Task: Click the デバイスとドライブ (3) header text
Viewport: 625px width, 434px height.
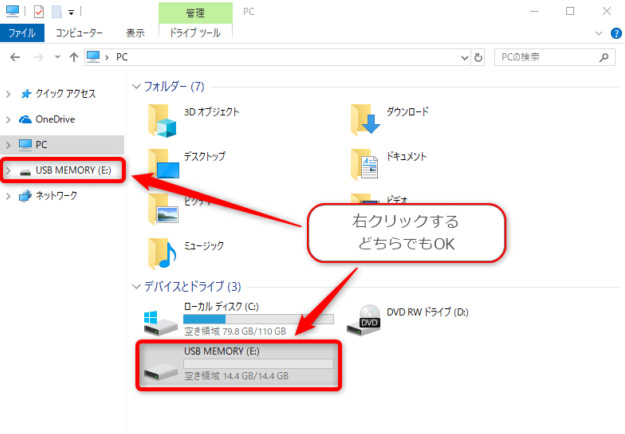Action: (x=193, y=287)
